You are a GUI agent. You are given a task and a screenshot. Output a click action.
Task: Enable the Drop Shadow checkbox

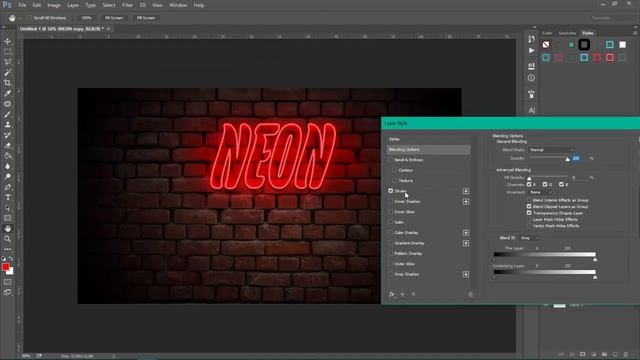(391, 274)
